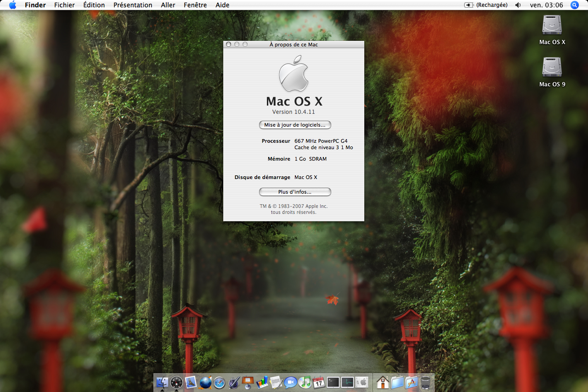The image size is (588, 392).
Task: Open the Fichier menu
Action: (x=64, y=5)
